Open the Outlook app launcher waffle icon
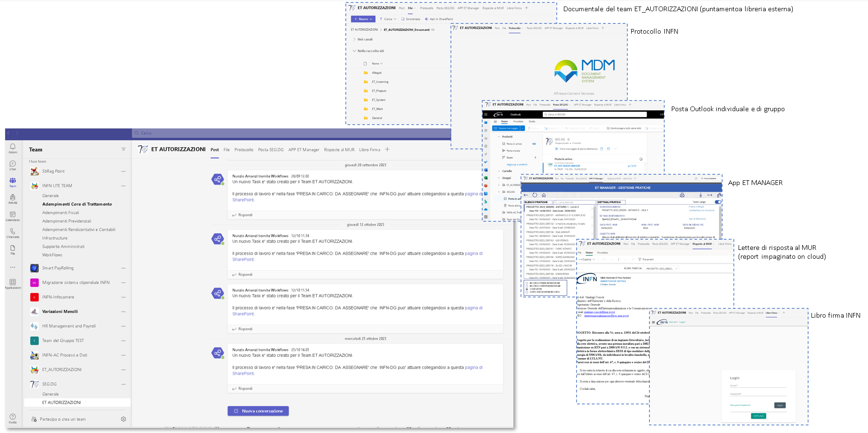Image resolution: width=868 pixels, height=433 pixels. tap(486, 114)
